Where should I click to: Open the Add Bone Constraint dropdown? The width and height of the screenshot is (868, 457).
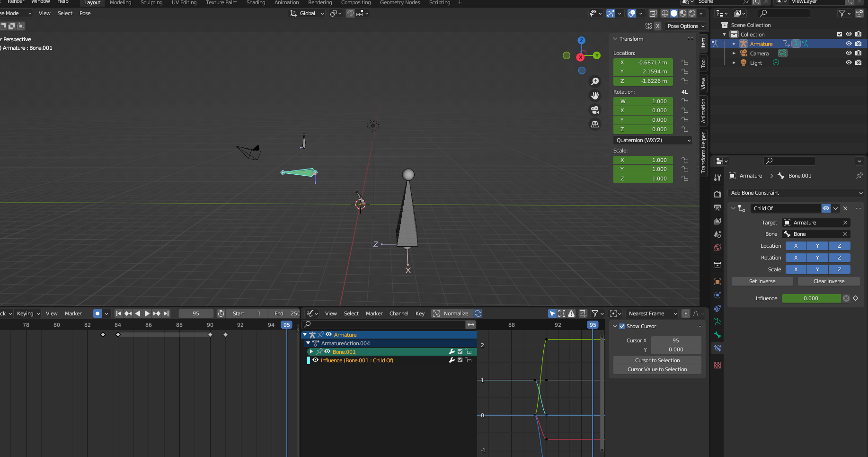tap(796, 193)
